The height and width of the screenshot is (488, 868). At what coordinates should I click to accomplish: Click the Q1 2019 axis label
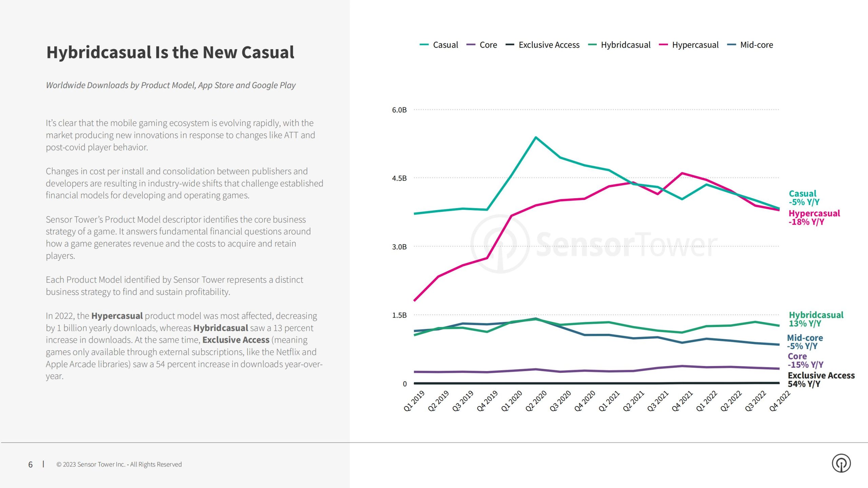[414, 401]
